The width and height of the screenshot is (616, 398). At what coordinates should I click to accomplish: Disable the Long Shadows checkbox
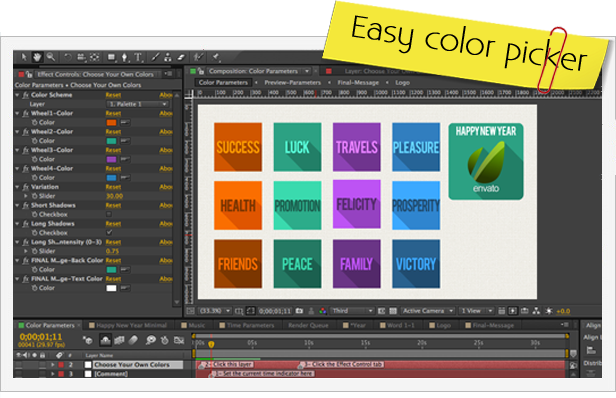click(x=109, y=233)
